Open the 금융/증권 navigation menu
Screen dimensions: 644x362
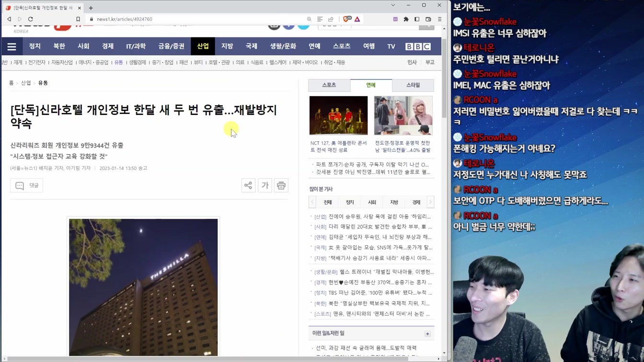(171, 46)
